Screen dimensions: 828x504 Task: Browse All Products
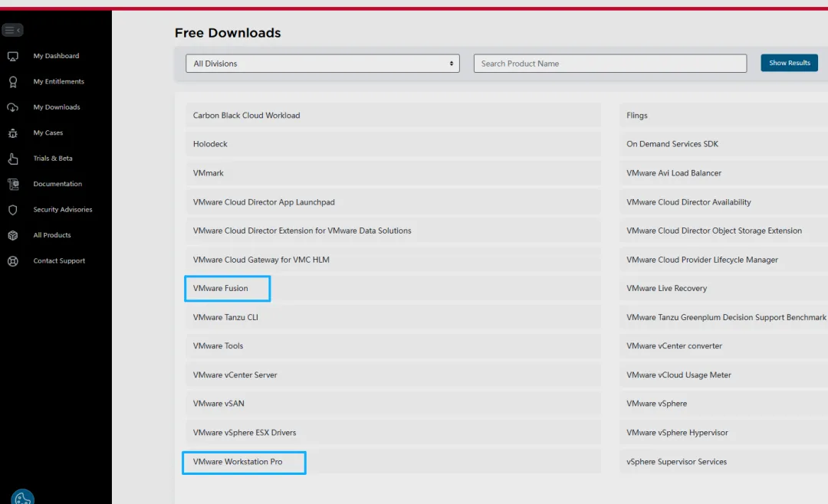point(52,235)
